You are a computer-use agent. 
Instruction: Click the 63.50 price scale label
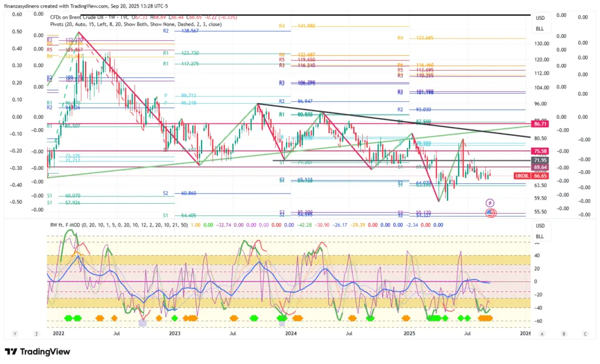coord(540,186)
